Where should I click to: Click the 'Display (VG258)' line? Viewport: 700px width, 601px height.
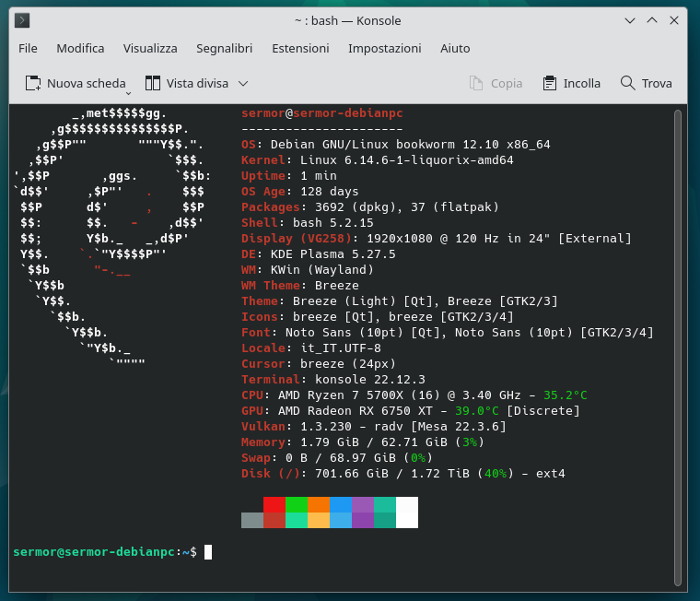(x=437, y=238)
